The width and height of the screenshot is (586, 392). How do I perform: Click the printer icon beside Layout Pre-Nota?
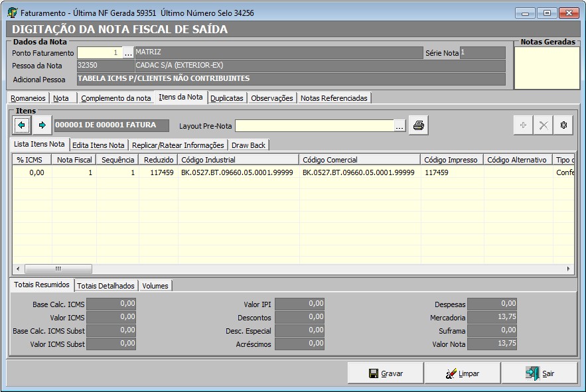(418, 125)
